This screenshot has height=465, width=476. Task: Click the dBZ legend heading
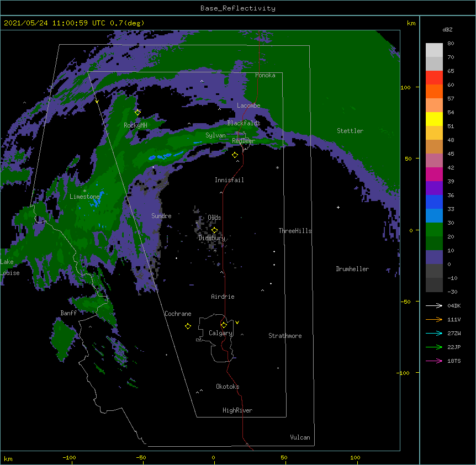point(447,29)
